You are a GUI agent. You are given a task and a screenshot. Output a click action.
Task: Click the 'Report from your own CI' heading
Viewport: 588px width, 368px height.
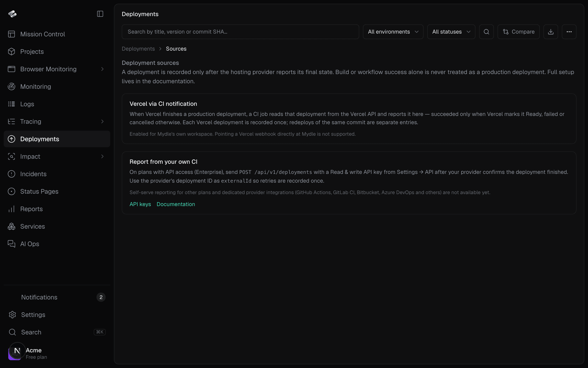click(163, 162)
